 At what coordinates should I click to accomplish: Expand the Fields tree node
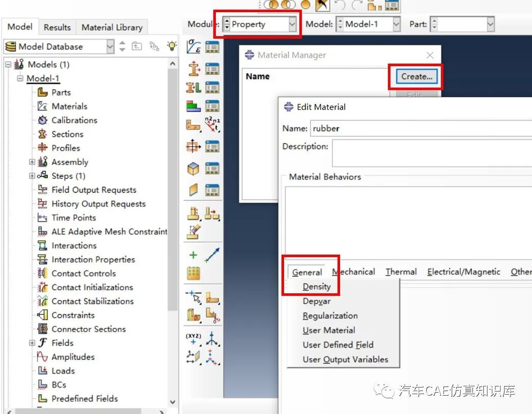coord(32,343)
